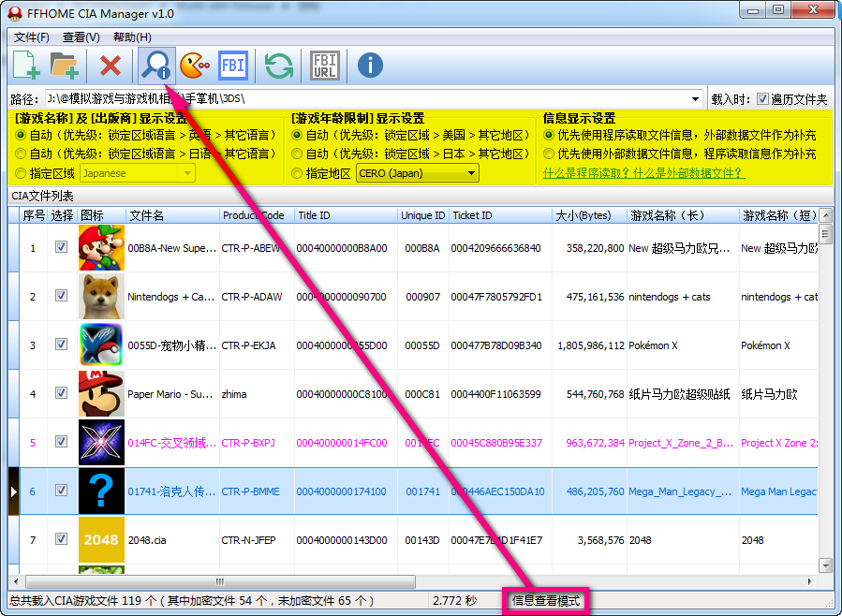Select 优先使用外部数据文件信息 radio option

[x=548, y=154]
